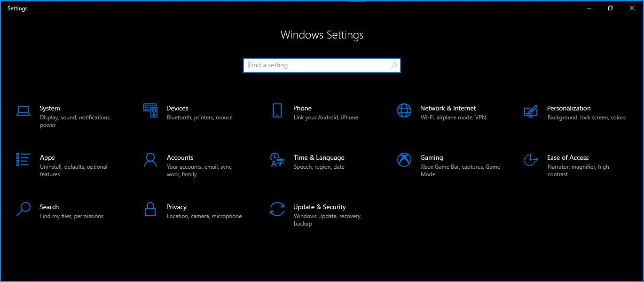Open the System laptop icon
This screenshot has width=644, height=282.
pyautogui.click(x=24, y=111)
